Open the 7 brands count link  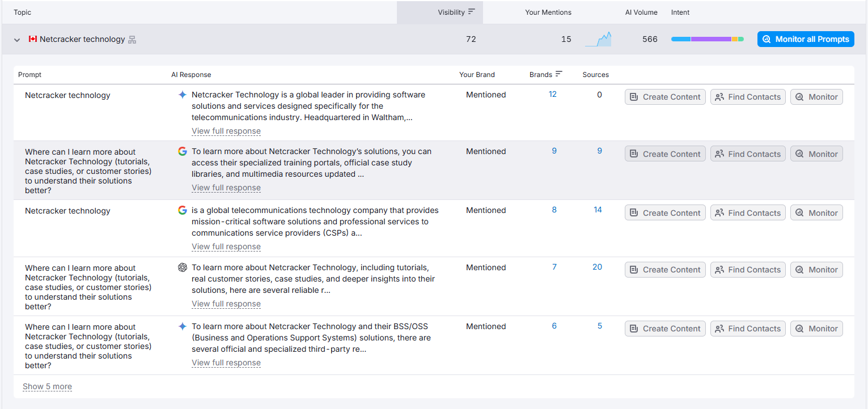coord(554,267)
